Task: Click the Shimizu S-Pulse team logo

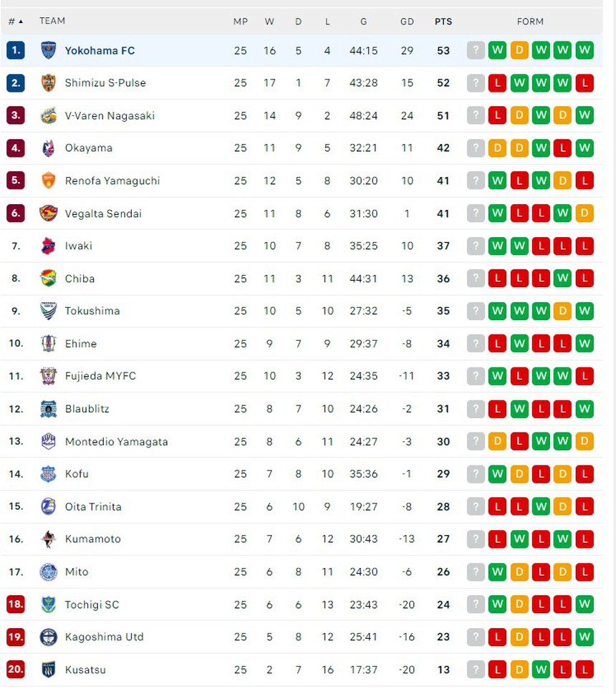Action: (48, 83)
